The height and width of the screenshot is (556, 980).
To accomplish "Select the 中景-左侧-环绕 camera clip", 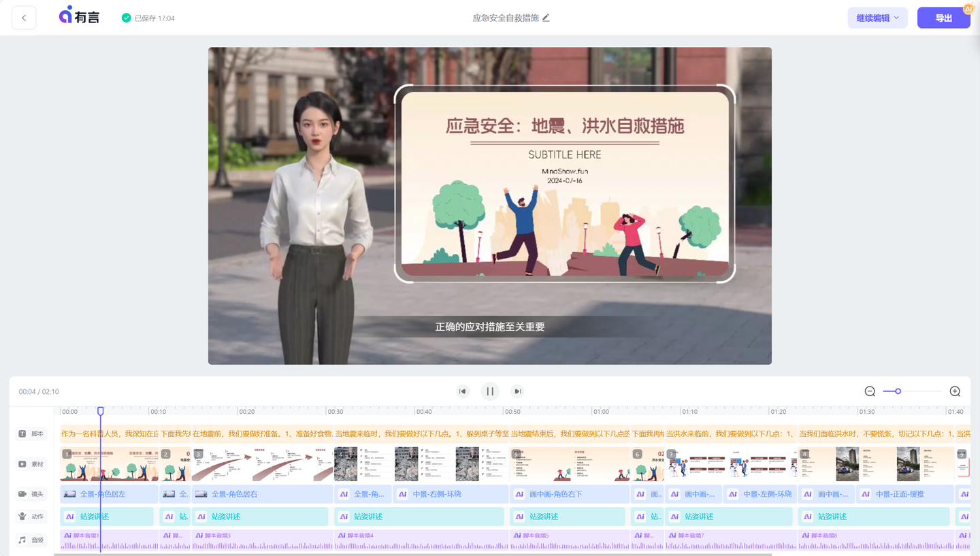I will pos(760,494).
